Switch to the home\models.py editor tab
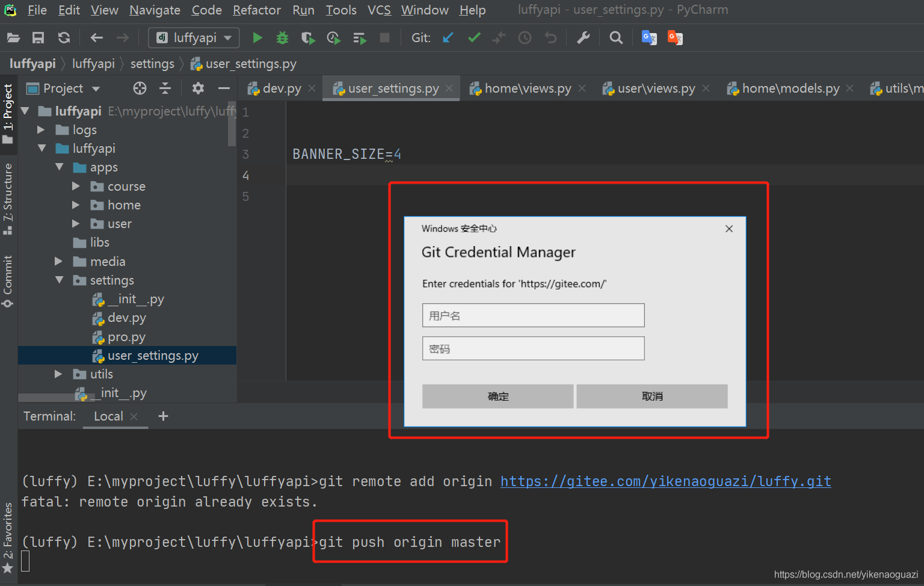This screenshot has width=924, height=586. [x=790, y=88]
